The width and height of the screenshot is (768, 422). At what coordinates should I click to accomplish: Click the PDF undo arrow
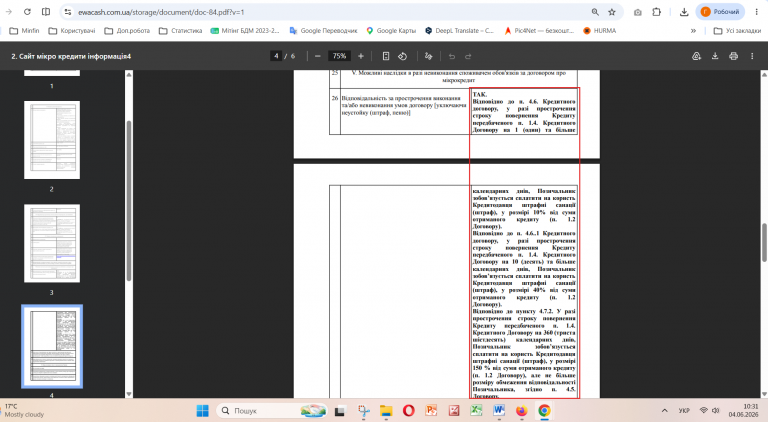point(452,56)
